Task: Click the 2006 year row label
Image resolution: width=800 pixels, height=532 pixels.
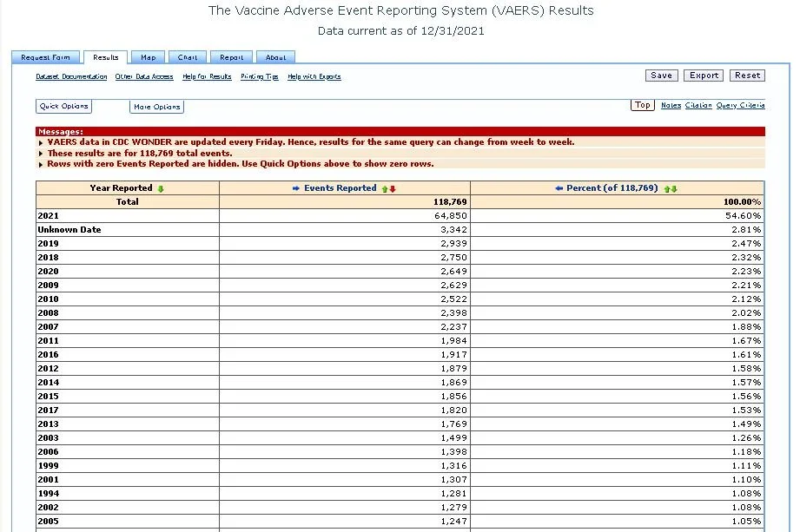Action: pyautogui.click(x=48, y=452)
